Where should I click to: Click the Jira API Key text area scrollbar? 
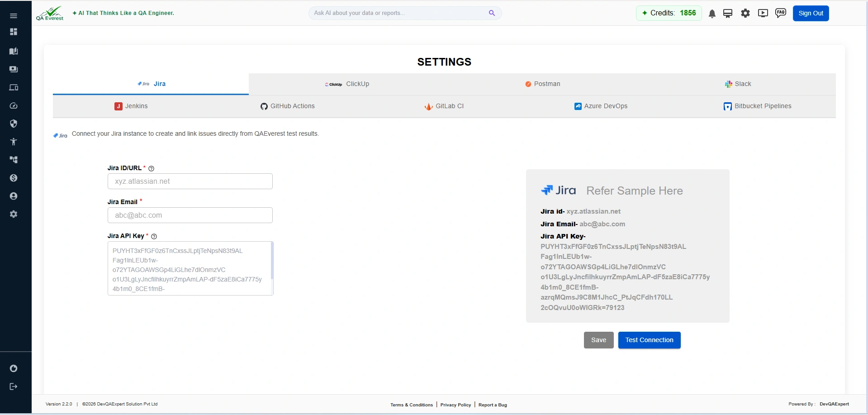(272, 261)
